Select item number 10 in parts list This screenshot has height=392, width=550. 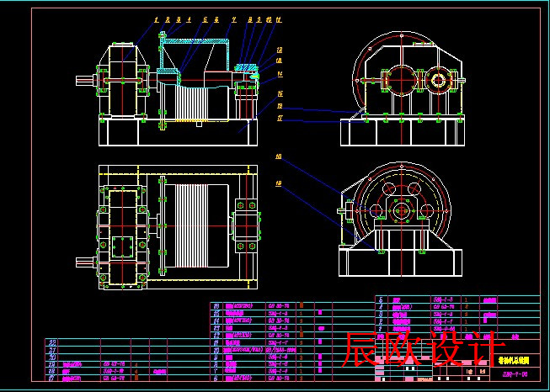pyautogui.click(x=216, y=350)
